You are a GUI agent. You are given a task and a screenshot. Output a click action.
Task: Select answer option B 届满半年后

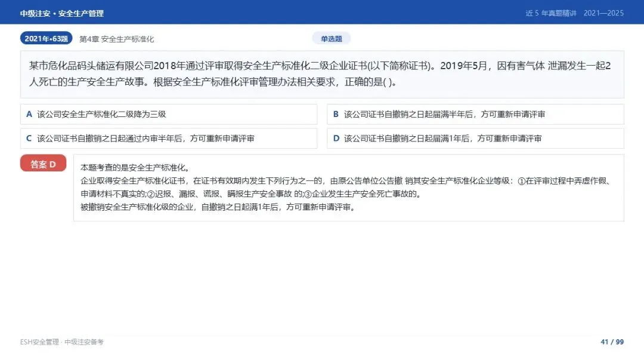[475, 114]
